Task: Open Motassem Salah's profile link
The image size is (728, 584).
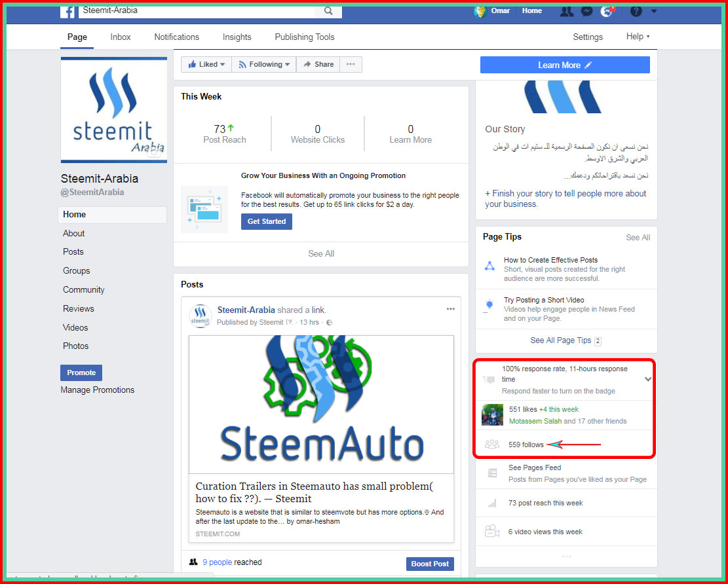Action: pyautogui.click(x=535, y=421)
